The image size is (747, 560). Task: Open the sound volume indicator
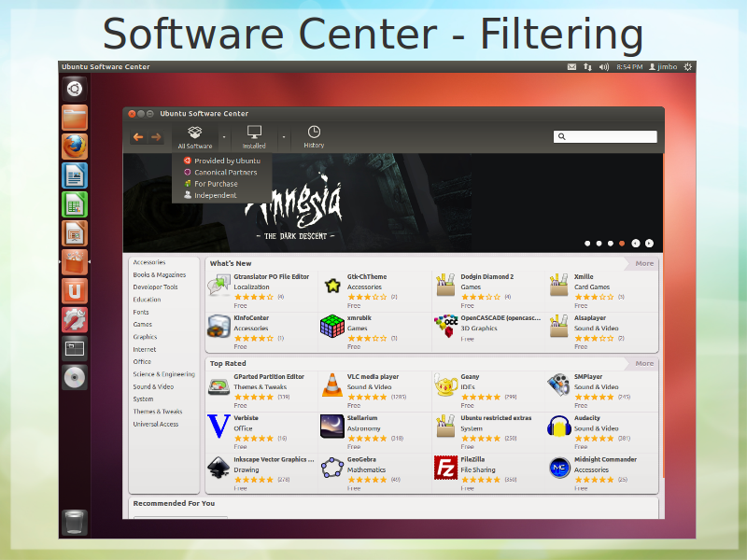603,67
